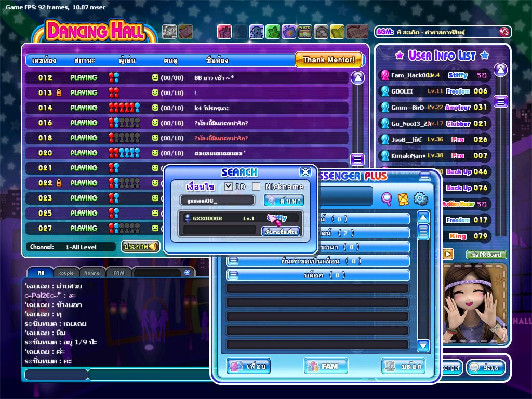Click the ชื่อห้อง column header
The image size is (532, 399).
point(217,61)
